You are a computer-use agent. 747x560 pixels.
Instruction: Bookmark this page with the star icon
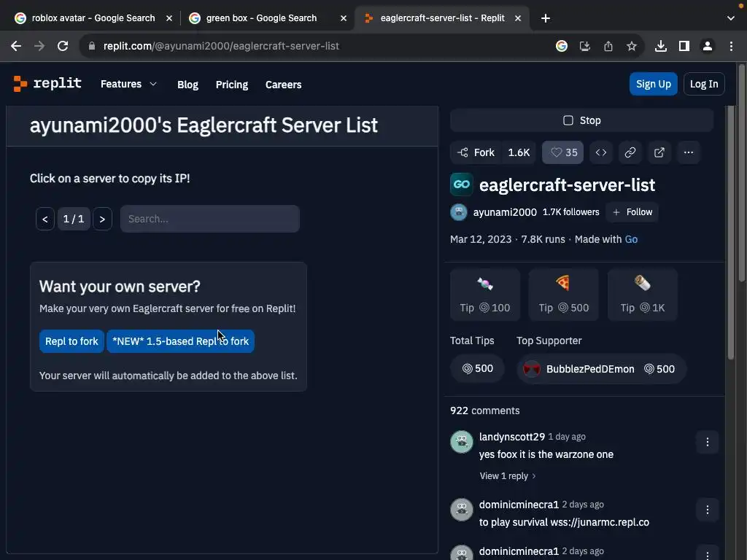pyautogui.click(x=631, y=46)
